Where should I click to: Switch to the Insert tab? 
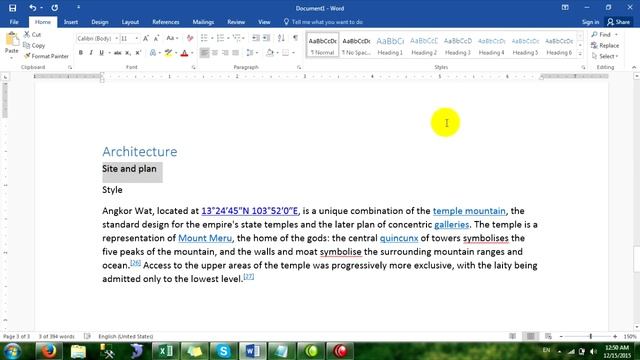[71, 22]
